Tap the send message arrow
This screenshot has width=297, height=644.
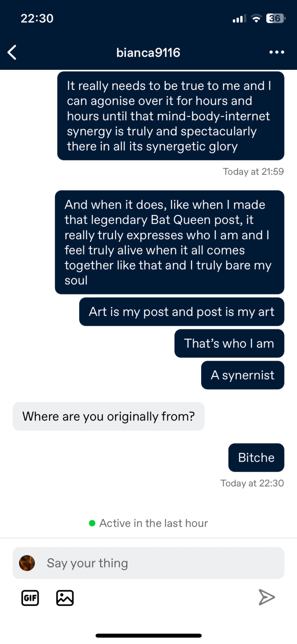[x=267, y=597]
